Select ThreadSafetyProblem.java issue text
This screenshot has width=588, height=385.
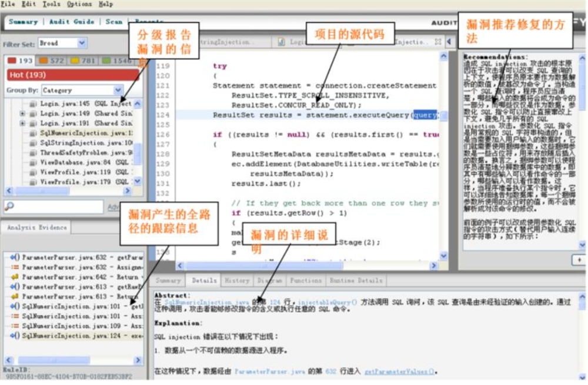click(86, 153)
